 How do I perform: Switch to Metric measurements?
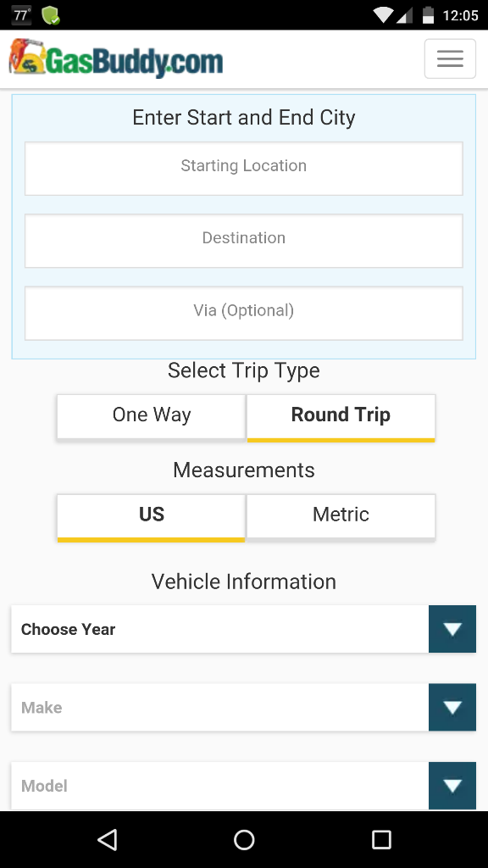(x=341, y=515)
